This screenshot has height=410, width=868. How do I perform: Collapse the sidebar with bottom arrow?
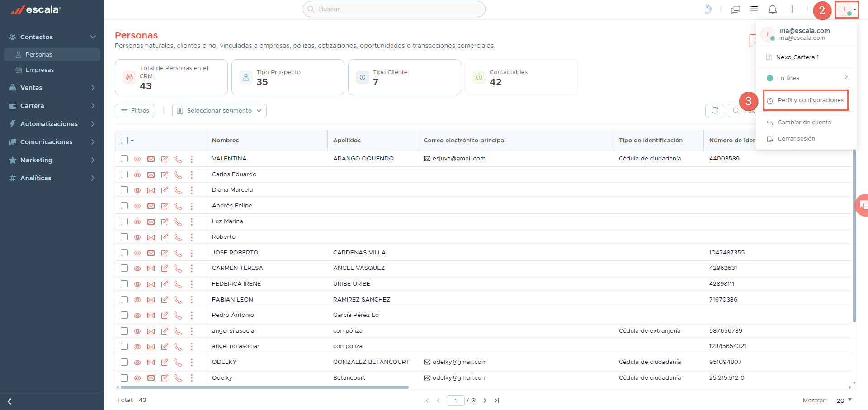click(x=9, y=401)
